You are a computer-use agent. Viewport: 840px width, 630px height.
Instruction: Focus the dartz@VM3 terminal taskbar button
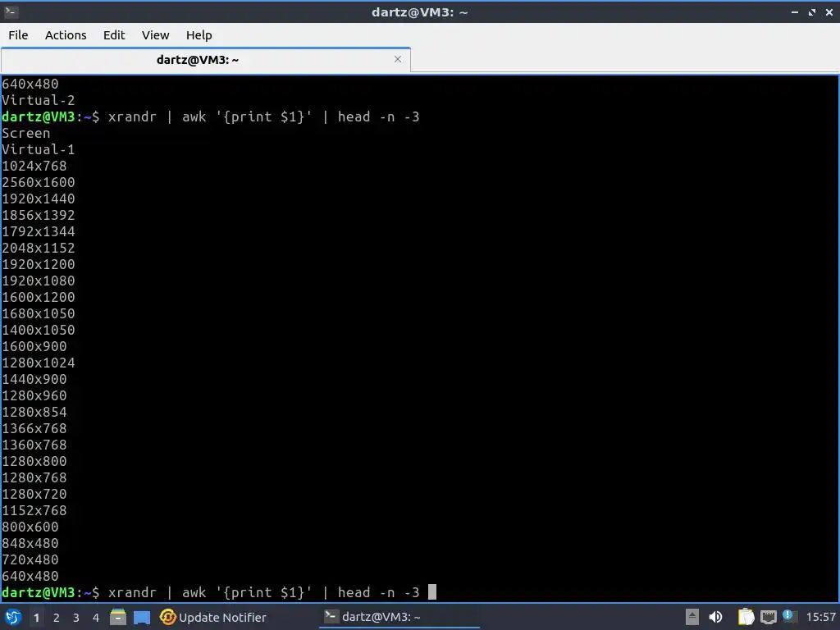399,617
